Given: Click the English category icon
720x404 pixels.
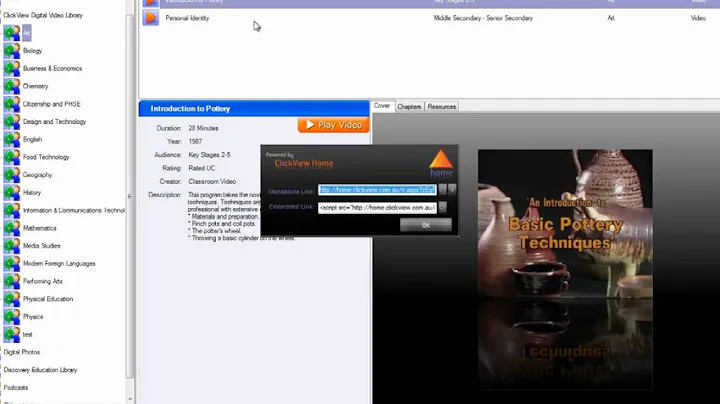Looking at the screenshot, I should click(x=12, y=139).
